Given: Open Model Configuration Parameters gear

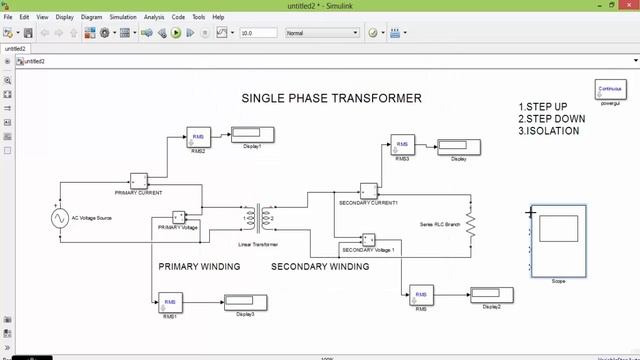Looking at the screenshot, I should pyautogui.click(x=104, y=33).
